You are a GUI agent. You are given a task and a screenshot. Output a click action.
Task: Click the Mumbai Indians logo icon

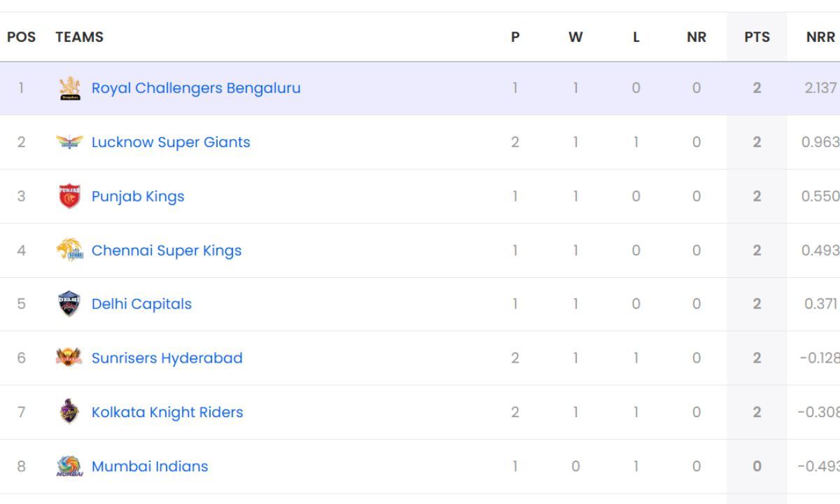pos(69,466)
